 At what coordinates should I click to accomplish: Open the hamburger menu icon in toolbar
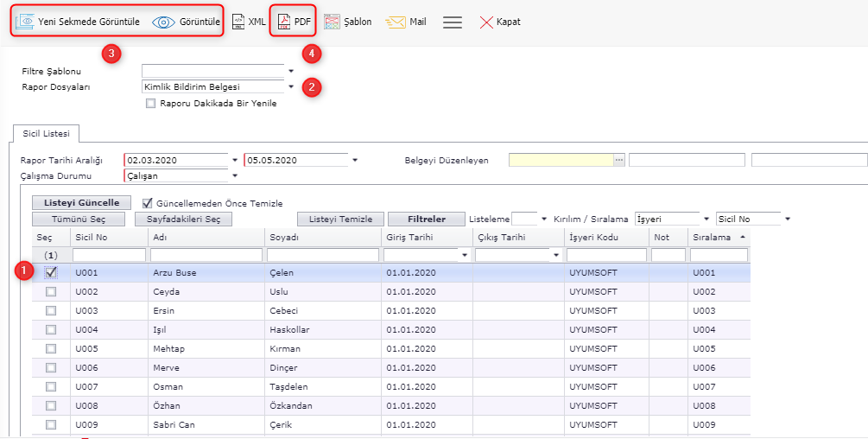[453, 22]
